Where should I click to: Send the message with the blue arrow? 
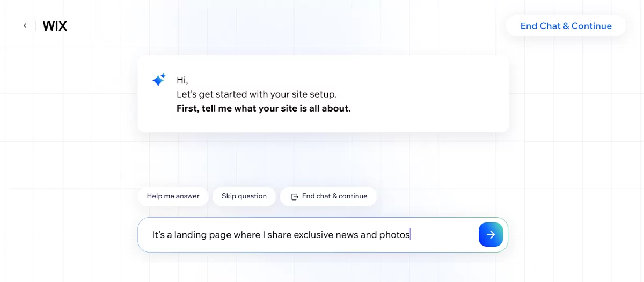491,234
